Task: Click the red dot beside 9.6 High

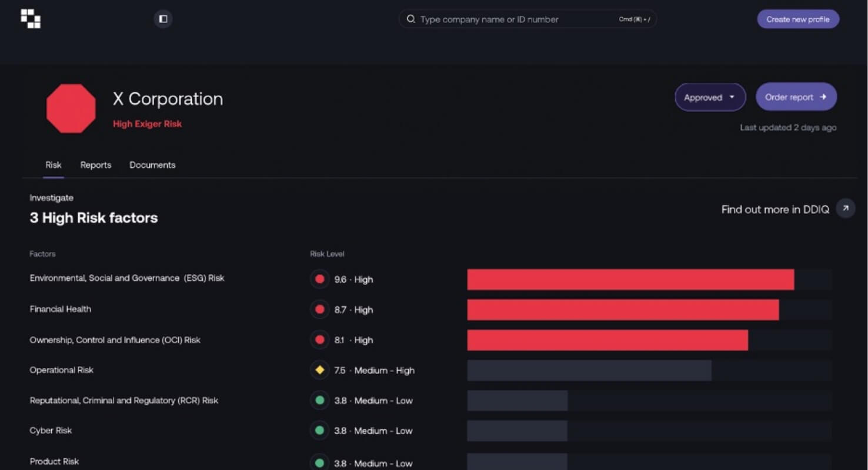Action: click(320, 279)
